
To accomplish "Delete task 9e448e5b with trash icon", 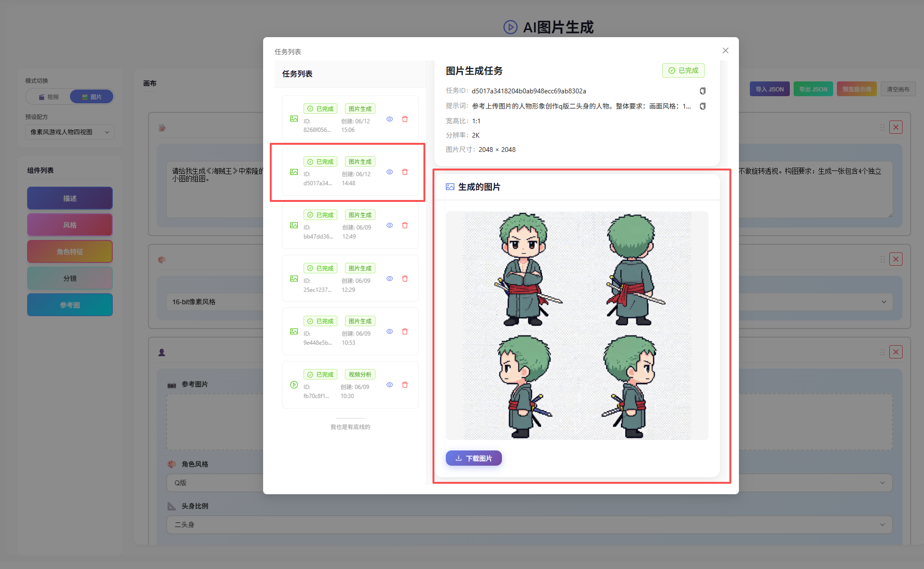I will (405, 331).
